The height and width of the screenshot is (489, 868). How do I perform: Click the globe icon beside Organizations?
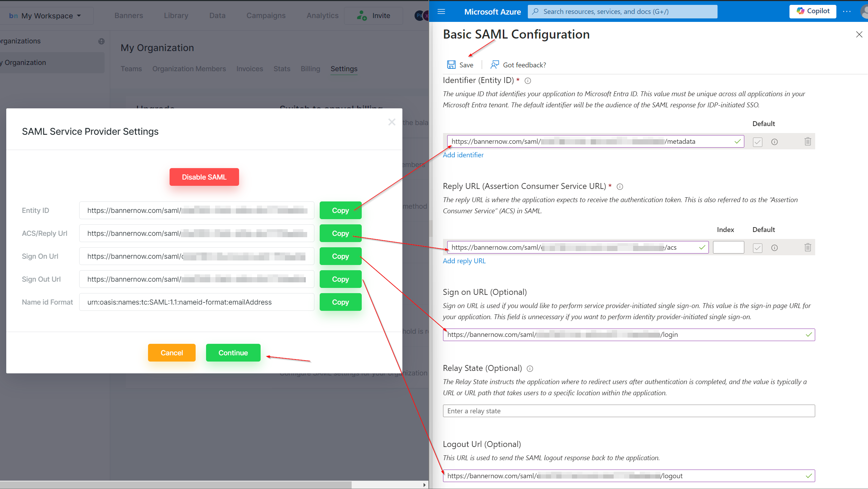point(101,41)
